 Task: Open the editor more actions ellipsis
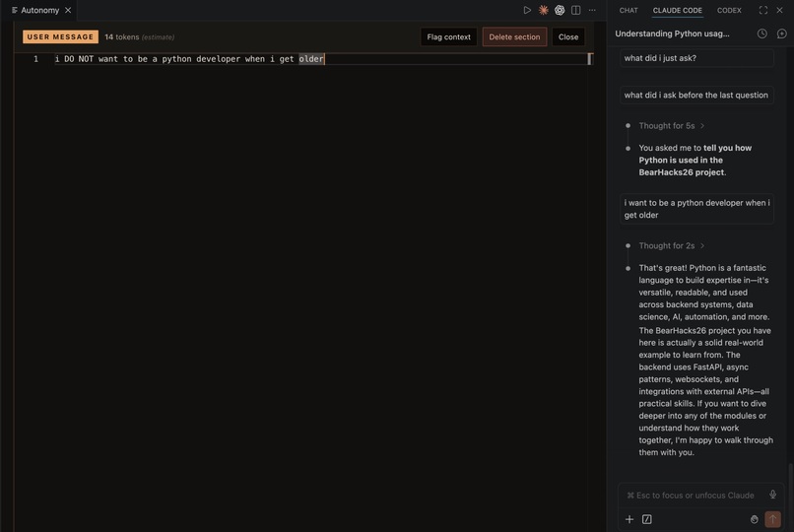tap(592, 10)
